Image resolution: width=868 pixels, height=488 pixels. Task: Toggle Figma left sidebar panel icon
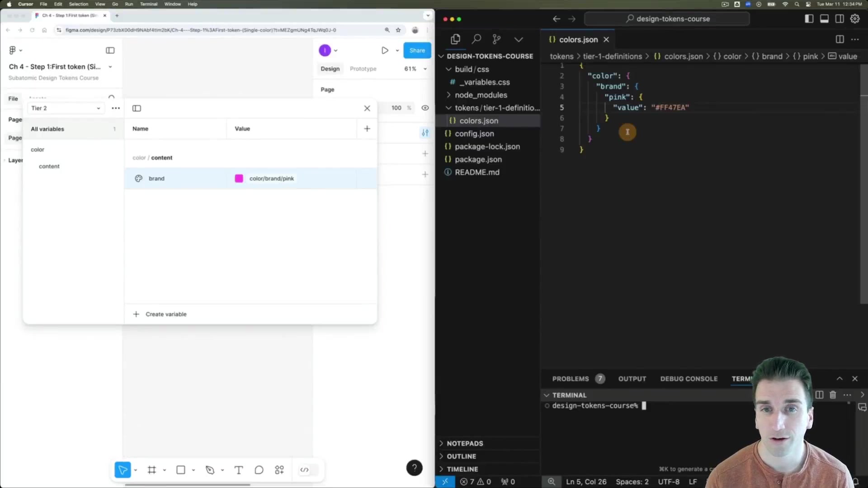110,50
